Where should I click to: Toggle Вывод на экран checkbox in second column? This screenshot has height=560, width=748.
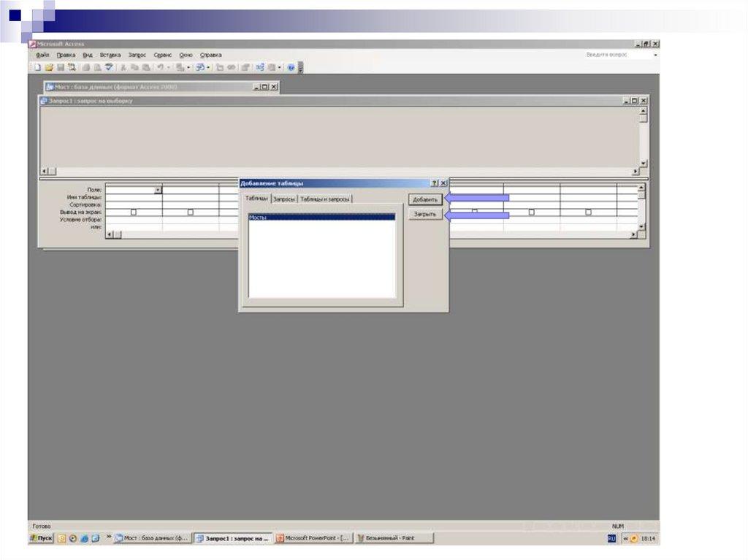tap(191, 212)
